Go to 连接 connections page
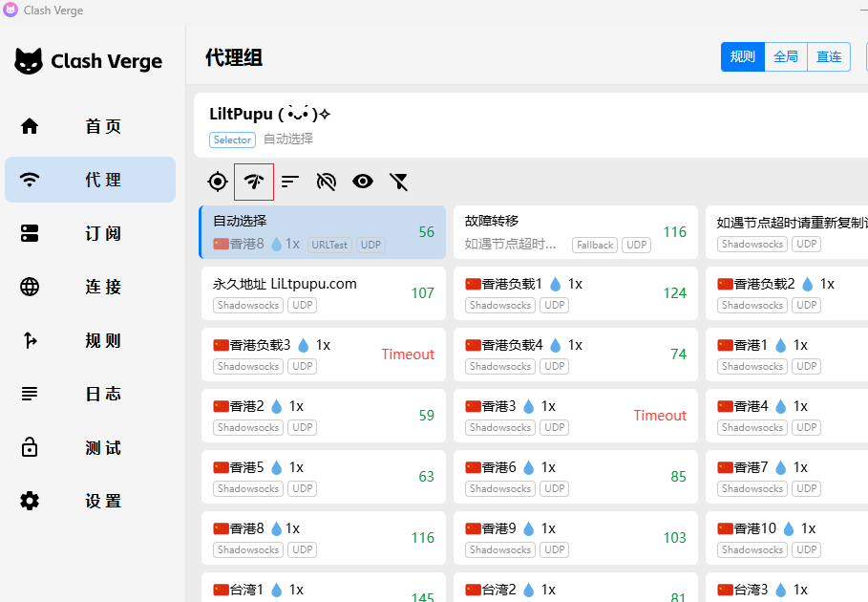868x602 pixels. 91,287
